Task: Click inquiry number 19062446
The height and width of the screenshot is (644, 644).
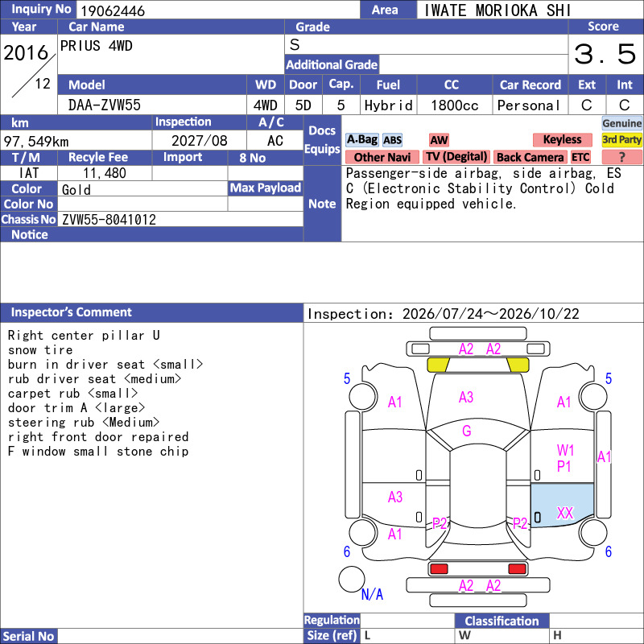Action: point(113,10)
